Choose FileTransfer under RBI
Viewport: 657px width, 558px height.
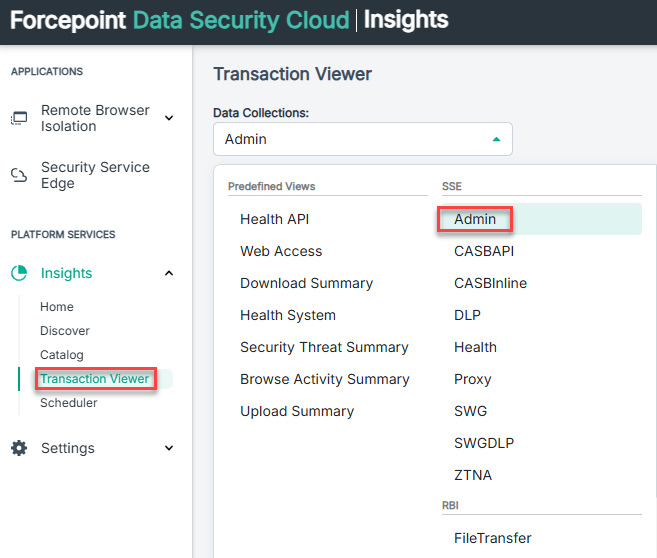(493, 538)
